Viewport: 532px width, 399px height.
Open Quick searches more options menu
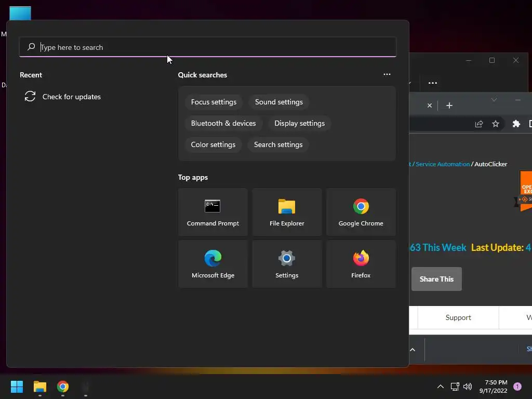[x=387, y=74]
